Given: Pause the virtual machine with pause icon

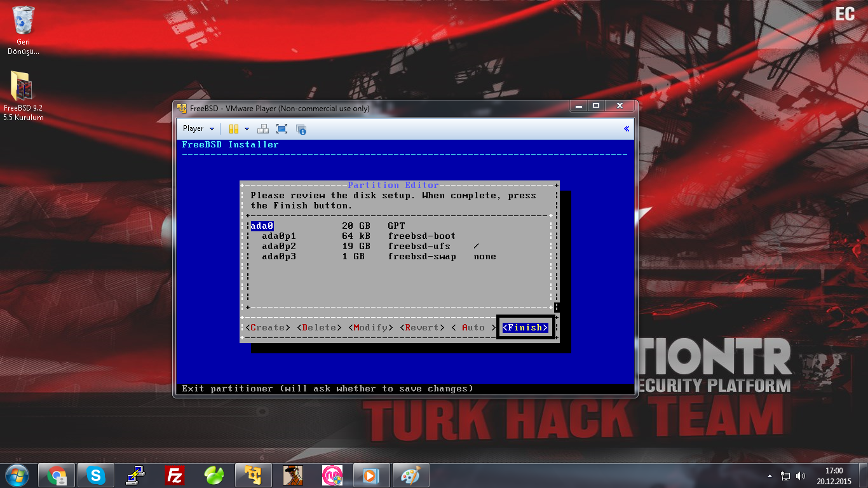Looking at the screenshot, I should click(234, 129).
